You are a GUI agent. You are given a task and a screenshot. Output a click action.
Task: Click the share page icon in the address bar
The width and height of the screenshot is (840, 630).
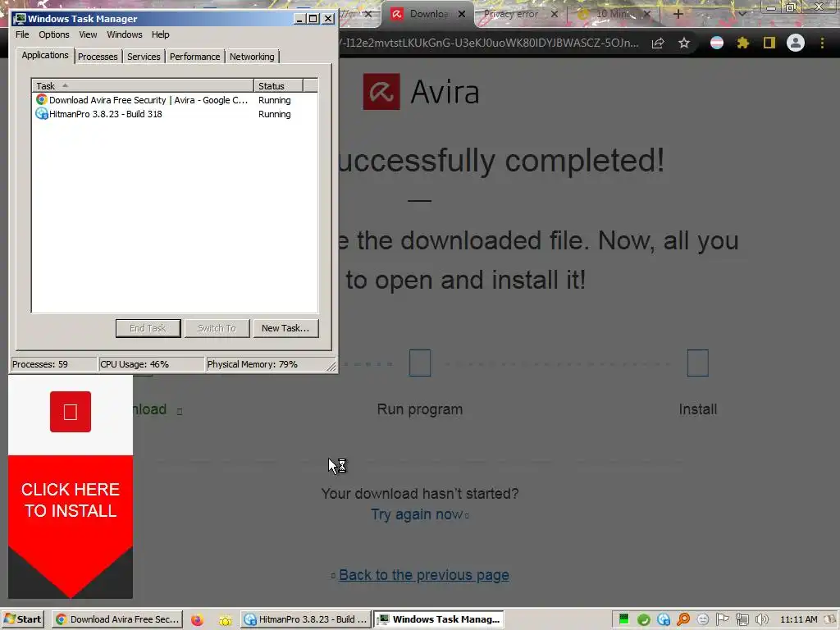(x=658, y=43)
